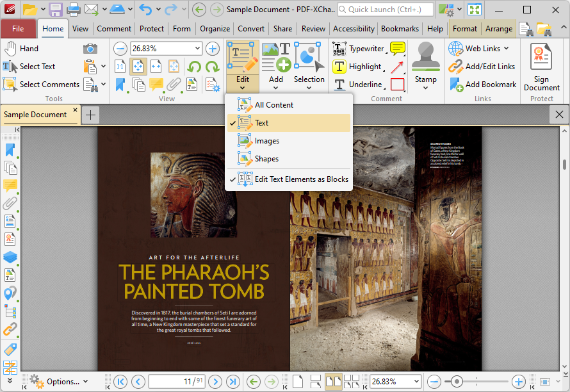Go to last page button
570x392 pixels.
pos(233,382)
